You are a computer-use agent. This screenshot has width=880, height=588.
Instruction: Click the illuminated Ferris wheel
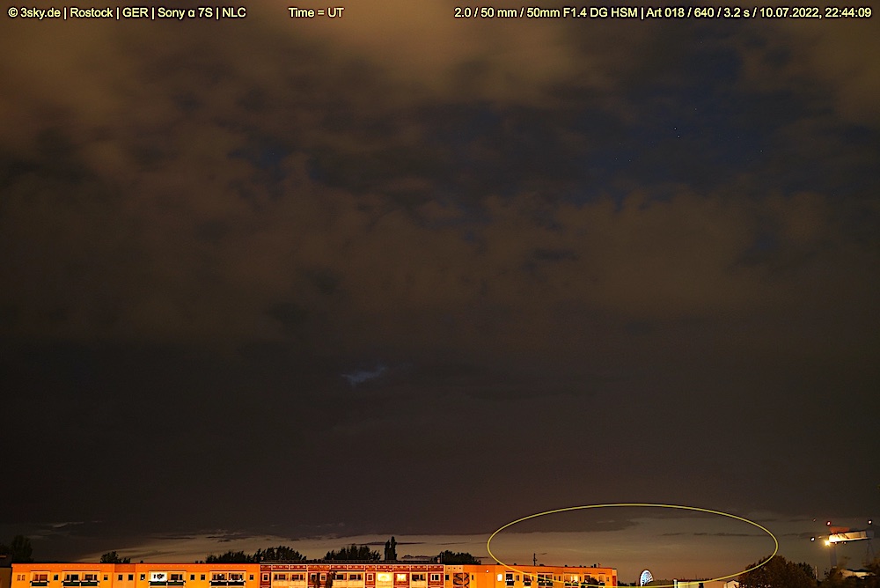(x=646, y=578)
